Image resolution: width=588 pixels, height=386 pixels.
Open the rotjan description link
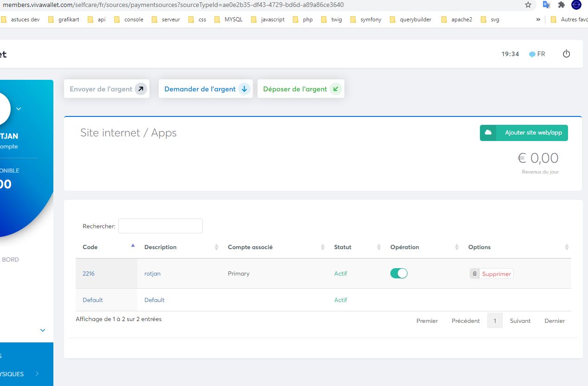(152, 273)
